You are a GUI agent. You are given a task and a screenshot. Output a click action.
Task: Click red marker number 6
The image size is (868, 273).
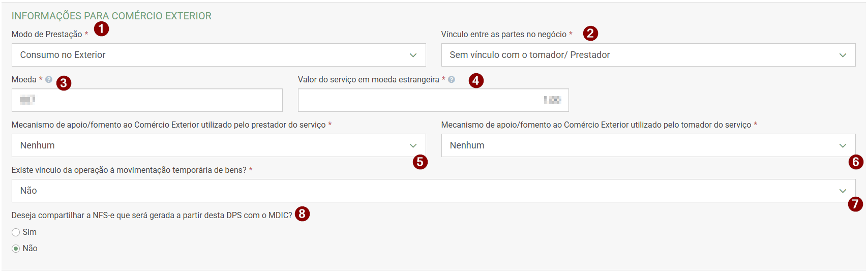point(856,162)
